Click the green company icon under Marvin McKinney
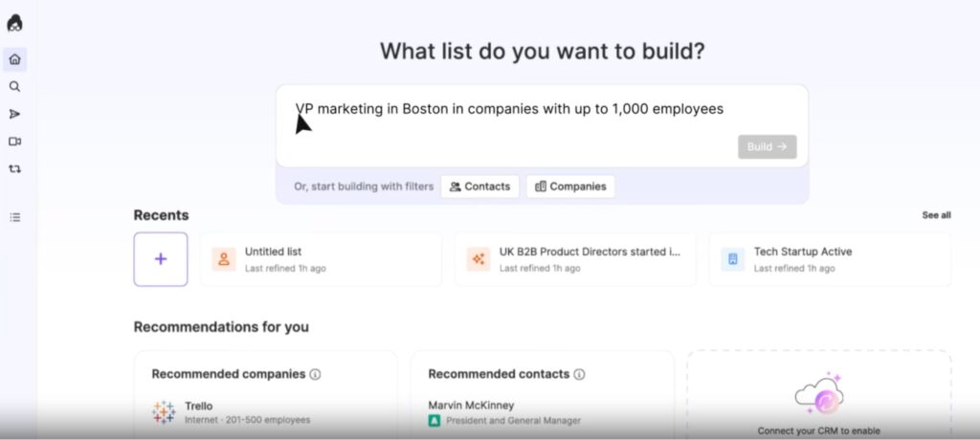The image size is (980, 440). (x=434, y=421)
